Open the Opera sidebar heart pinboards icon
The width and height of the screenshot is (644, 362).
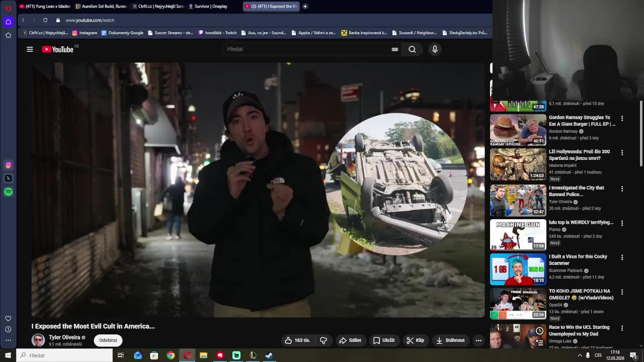click(8, 319)
